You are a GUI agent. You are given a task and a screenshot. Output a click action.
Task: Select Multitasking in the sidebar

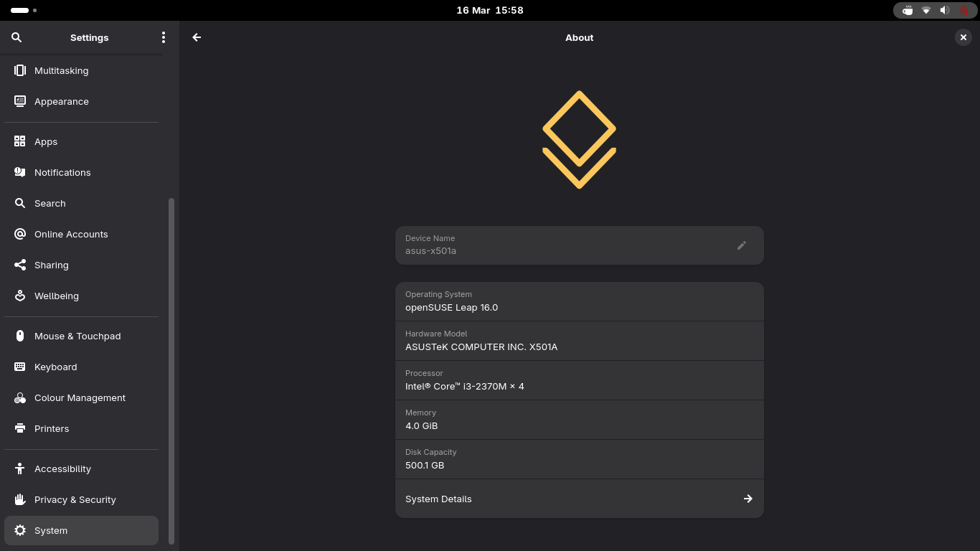pyautogui.click(x=61, y=70)
